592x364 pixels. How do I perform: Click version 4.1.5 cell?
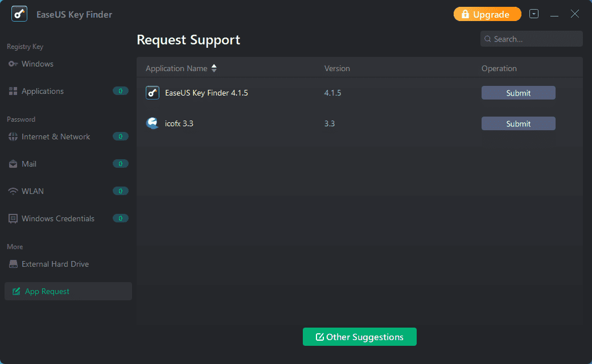click(332, 93)
